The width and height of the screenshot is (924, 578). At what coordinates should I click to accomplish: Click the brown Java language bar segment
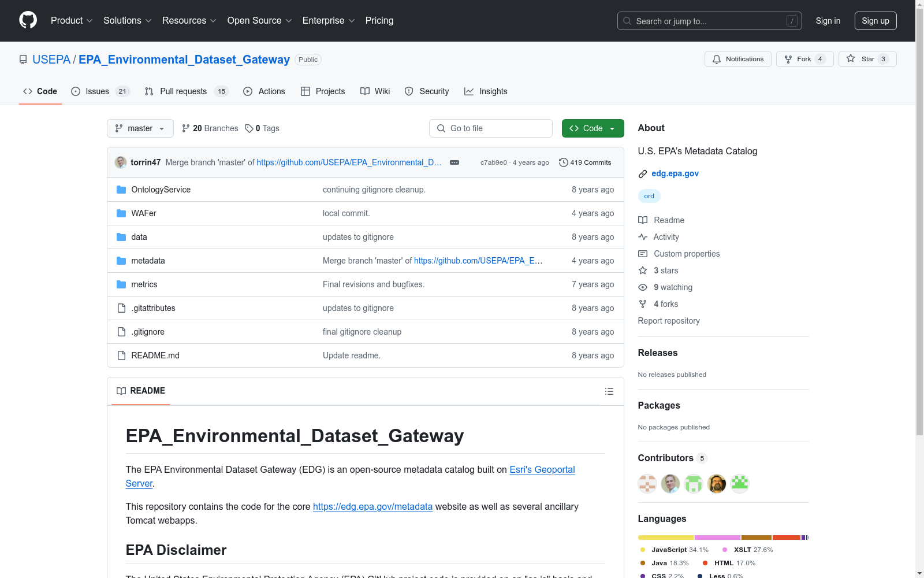757,538
